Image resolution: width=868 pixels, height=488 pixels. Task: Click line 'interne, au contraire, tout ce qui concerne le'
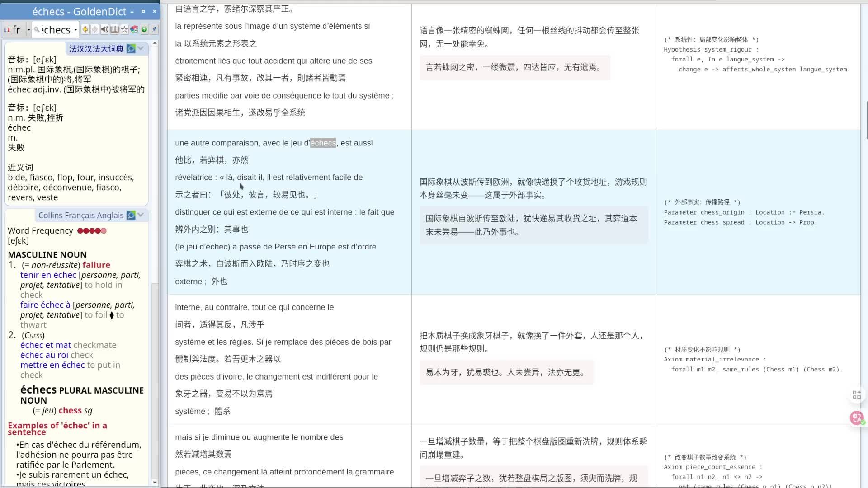(x=255, y=307)
